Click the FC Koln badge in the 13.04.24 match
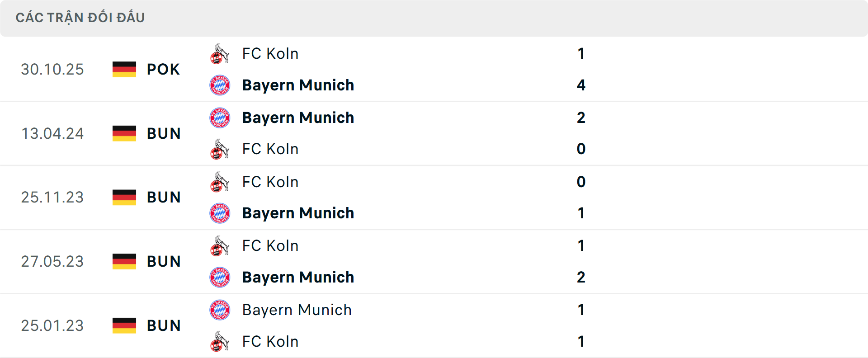 (220, 149)
